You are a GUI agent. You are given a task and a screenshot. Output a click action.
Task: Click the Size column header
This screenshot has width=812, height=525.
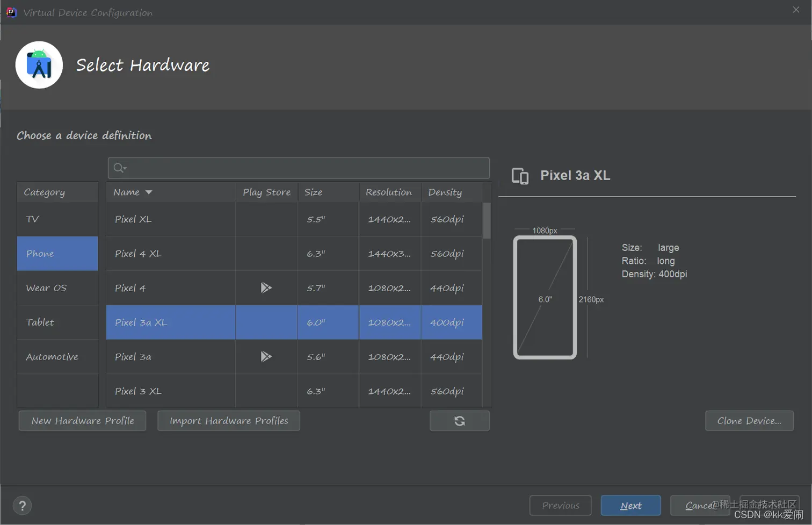pos(328,192)
